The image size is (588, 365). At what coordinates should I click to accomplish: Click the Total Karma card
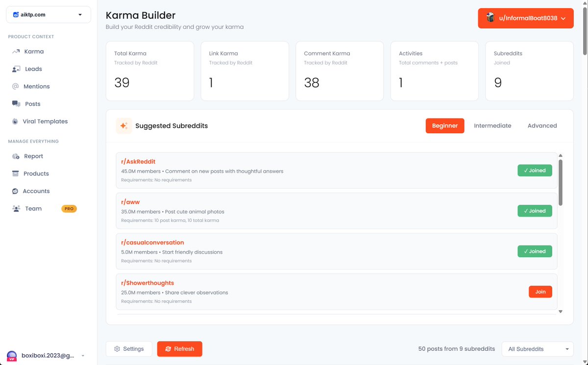pos(150,71)
